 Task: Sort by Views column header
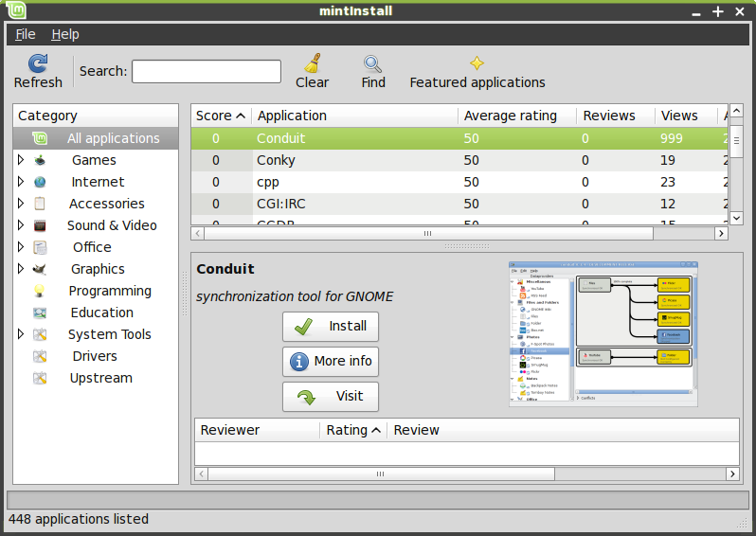[x=686, y=116]
